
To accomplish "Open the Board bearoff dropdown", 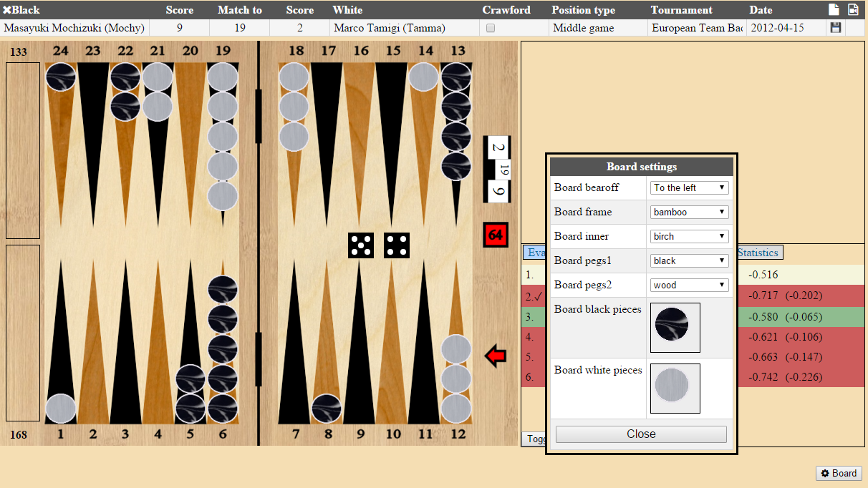I will [x=689, y=187].
